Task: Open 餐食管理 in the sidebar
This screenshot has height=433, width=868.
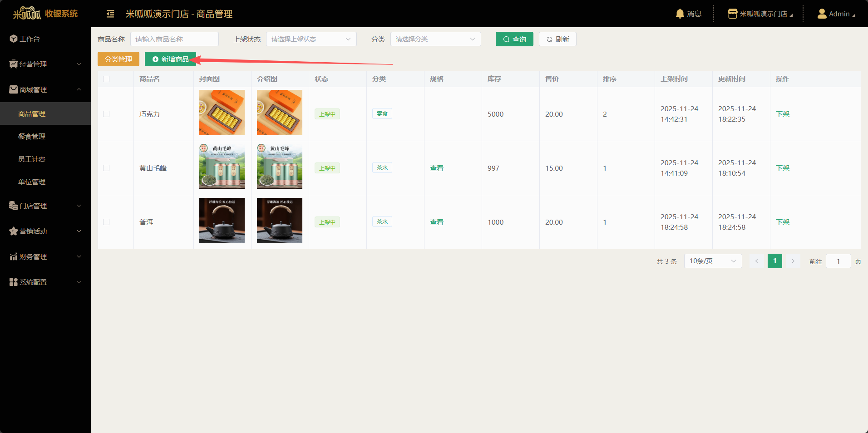Action: click(x=32, y=136)
